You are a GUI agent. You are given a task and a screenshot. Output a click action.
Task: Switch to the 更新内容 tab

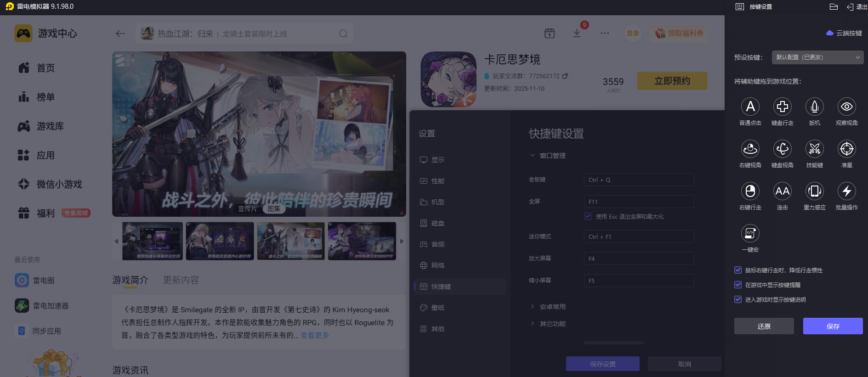[181, 280]
